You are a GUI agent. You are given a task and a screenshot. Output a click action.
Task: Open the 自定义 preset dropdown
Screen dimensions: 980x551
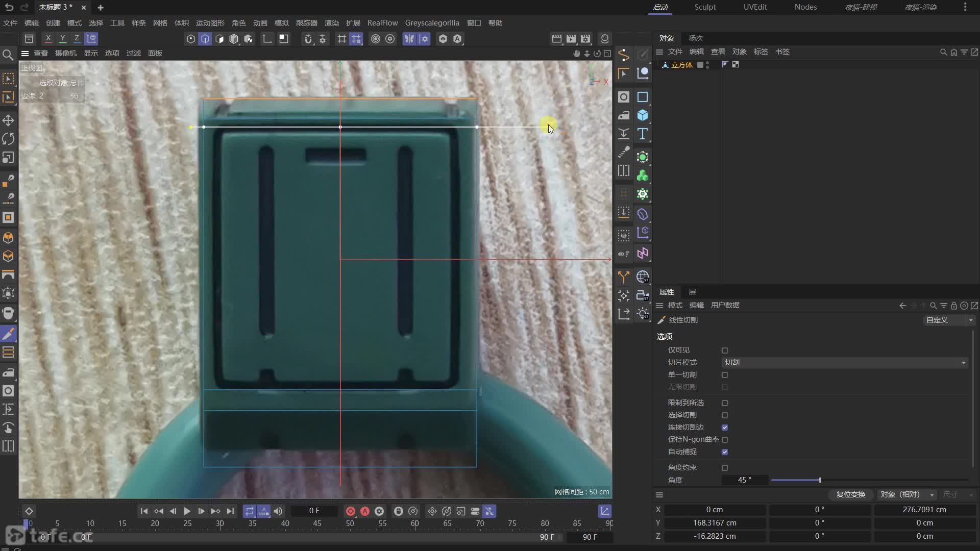point(949,320)
